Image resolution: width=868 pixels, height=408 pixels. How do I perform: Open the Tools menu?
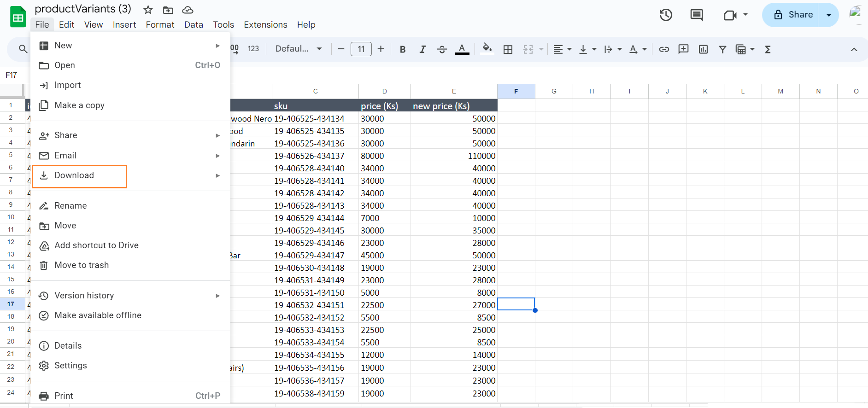[x=223, y=24]
